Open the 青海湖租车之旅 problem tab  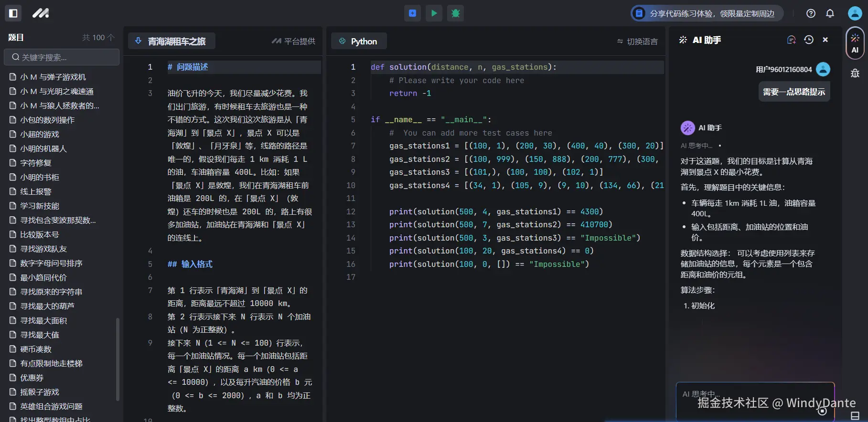[171, 41]
